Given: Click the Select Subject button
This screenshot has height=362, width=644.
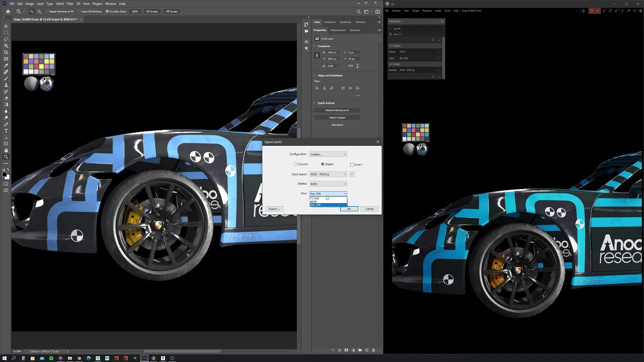Looking at the screenshot, I should tap(337, 118).
